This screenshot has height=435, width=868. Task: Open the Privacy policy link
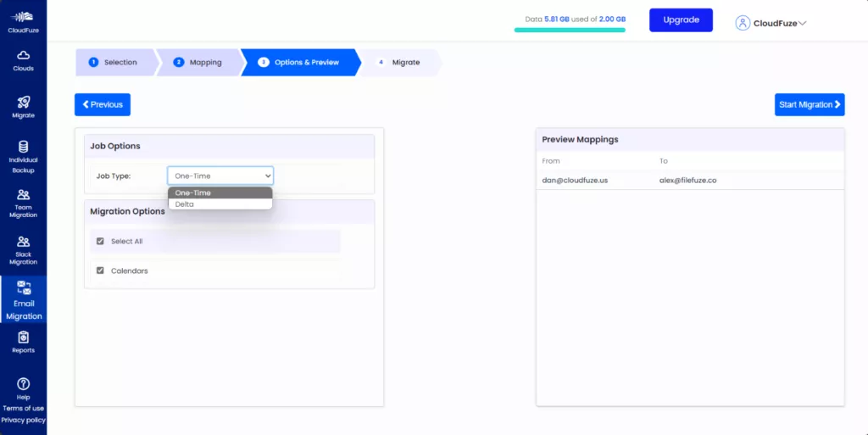23,420
